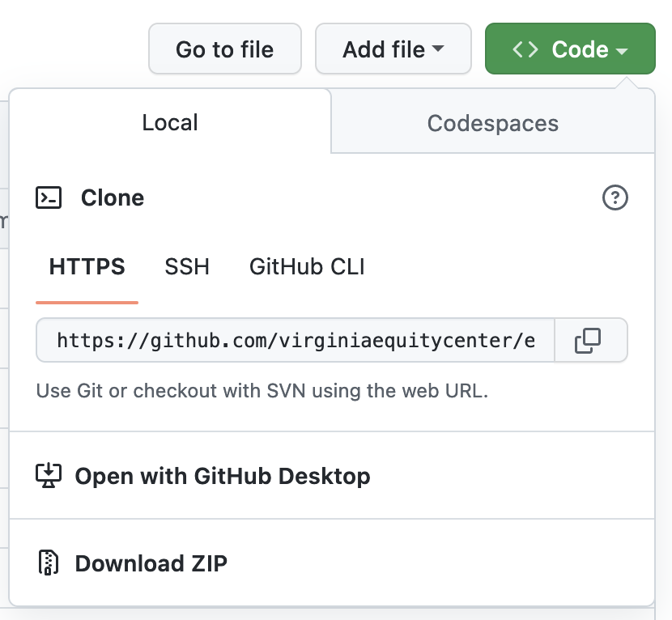Image resolution: width=672 pixels, height=620 pixels.
Task: Open the Clone help question-mark icon
Action: [x=615, y=197]
